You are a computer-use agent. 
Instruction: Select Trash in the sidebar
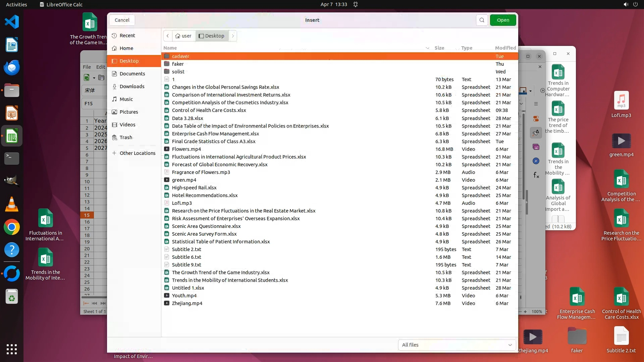(x=126, y=137)
